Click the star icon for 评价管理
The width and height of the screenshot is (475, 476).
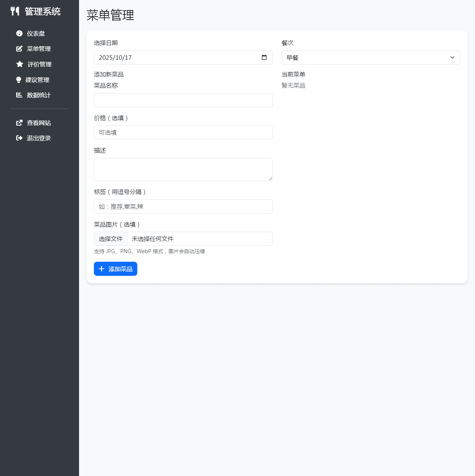pyautogui.click(x=19, y=64)
